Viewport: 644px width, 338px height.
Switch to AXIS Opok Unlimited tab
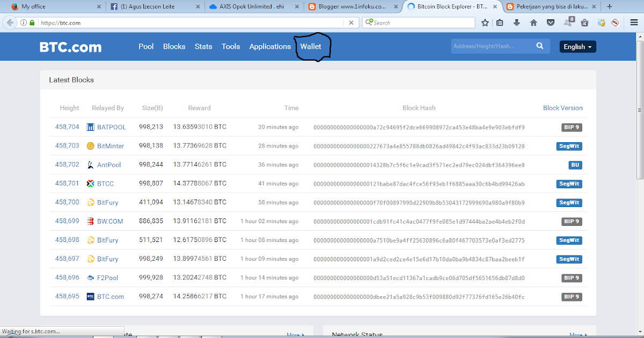click(x=254, y=7)
